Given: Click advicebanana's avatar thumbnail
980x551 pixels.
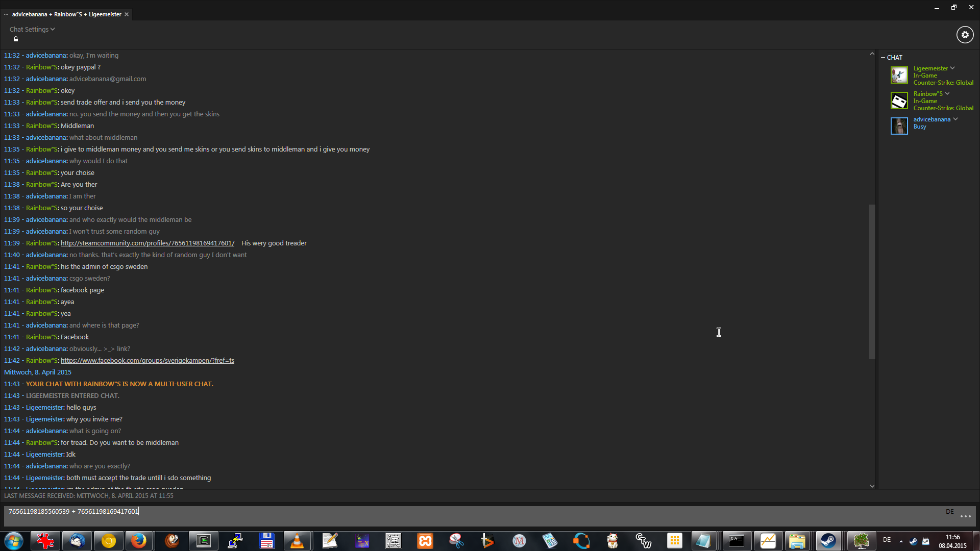Looking at the screenshot, I should point(899,126).
